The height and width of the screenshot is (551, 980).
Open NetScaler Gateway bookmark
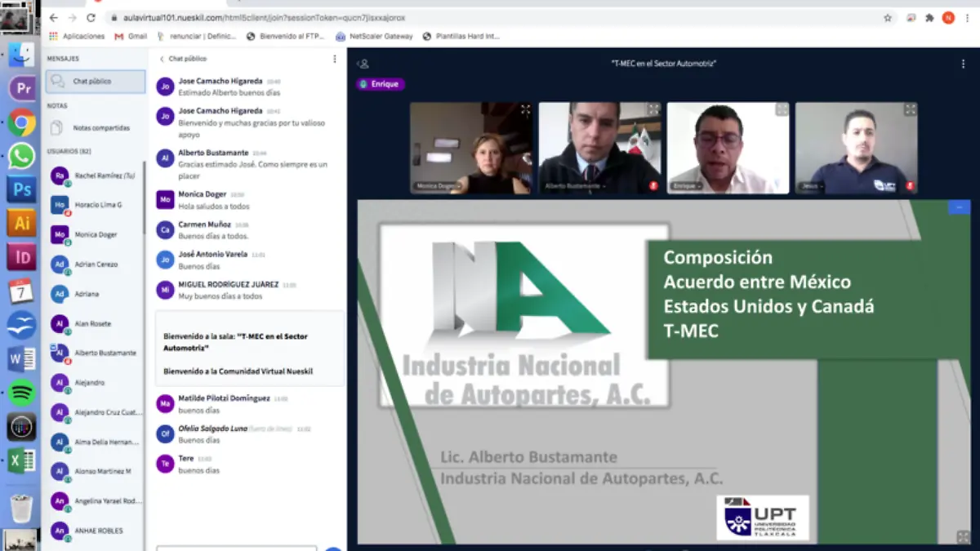tap(374, 36)
